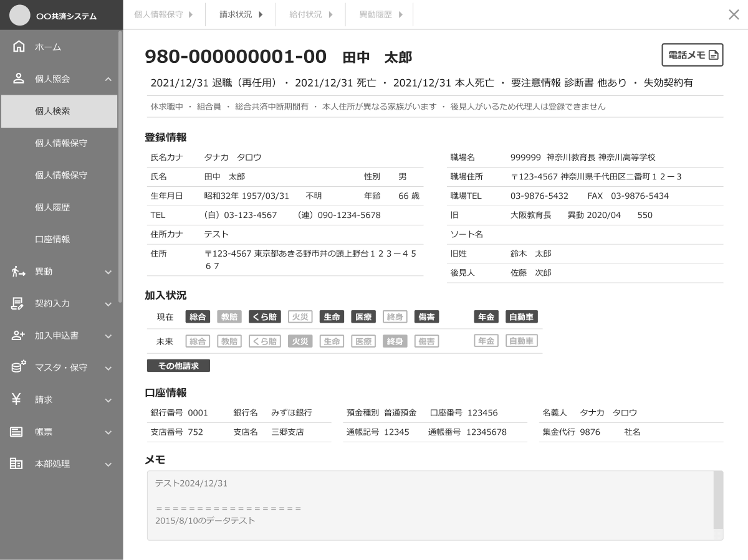Screen dimensions: 748x560
Task: Toggle the 自動車 badge in the 現在 row
Action: tap(521, 316)
